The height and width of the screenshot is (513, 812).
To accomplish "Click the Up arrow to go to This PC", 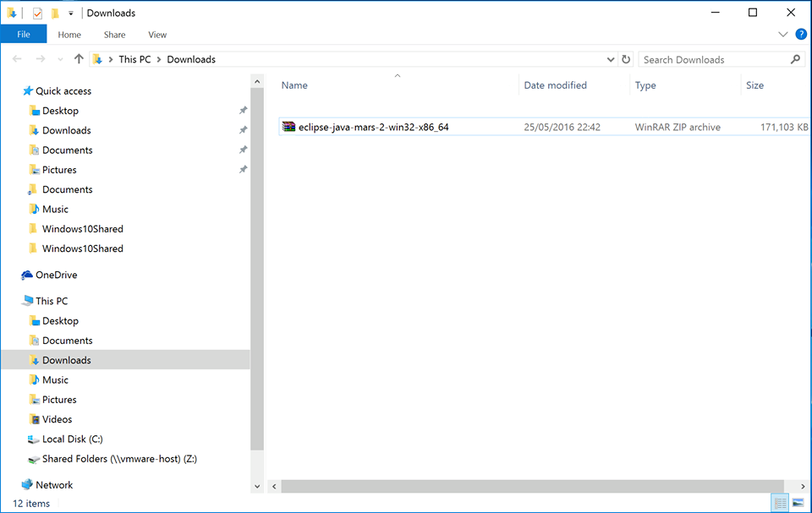I will [79, 59].
